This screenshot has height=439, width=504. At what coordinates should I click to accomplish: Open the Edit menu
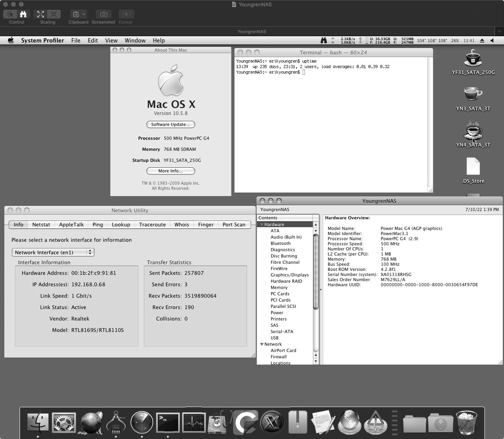(x=93, y=41)
